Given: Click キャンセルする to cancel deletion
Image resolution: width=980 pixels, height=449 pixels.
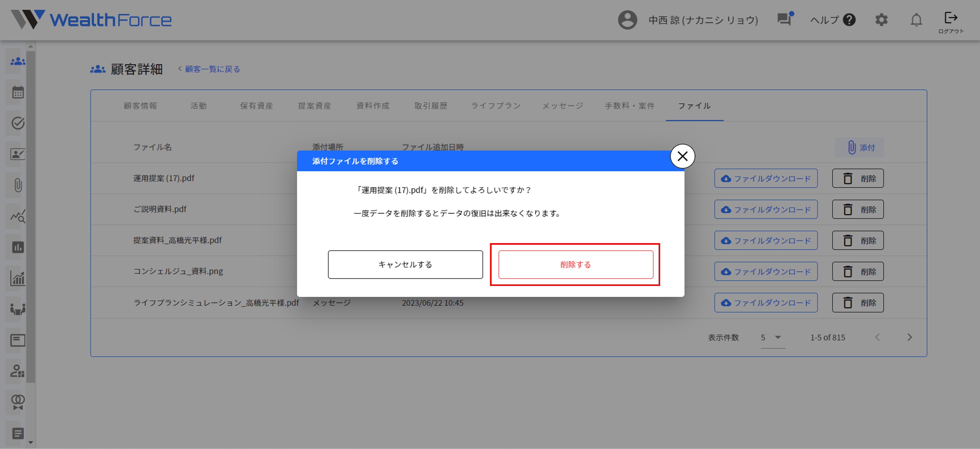Looking at the screenshot, I should tap(405, 264).
